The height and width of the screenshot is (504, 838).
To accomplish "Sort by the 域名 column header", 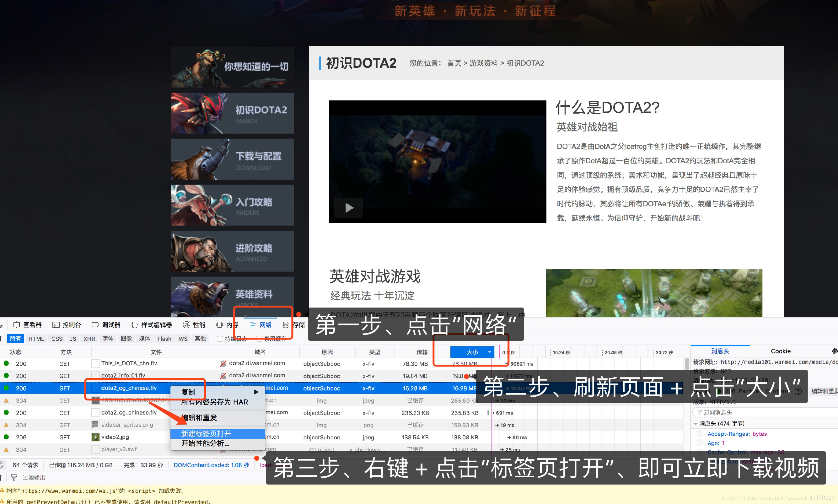I will click(x=260, y=352).
